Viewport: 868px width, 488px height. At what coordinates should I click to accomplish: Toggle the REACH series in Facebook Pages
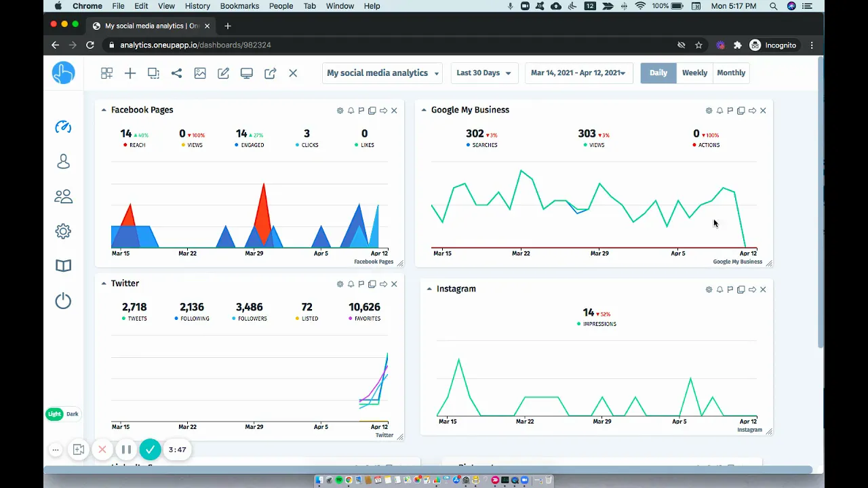134,145
